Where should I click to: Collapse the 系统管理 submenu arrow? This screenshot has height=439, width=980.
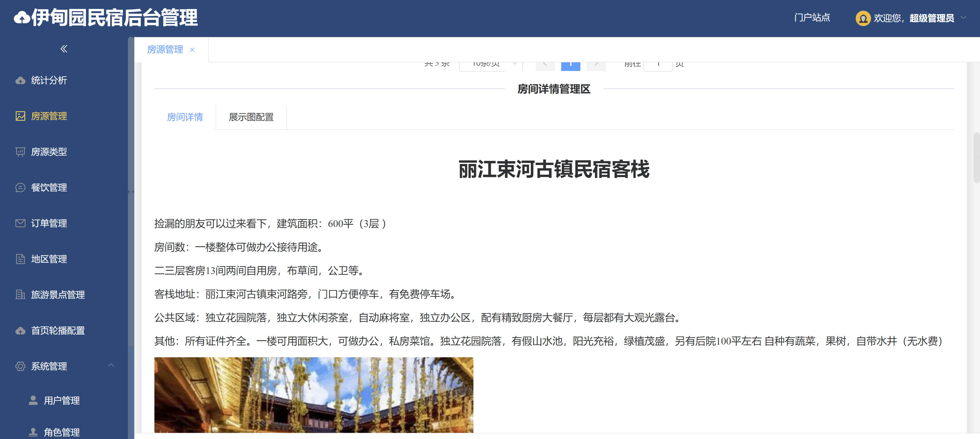tap(111, 365)
